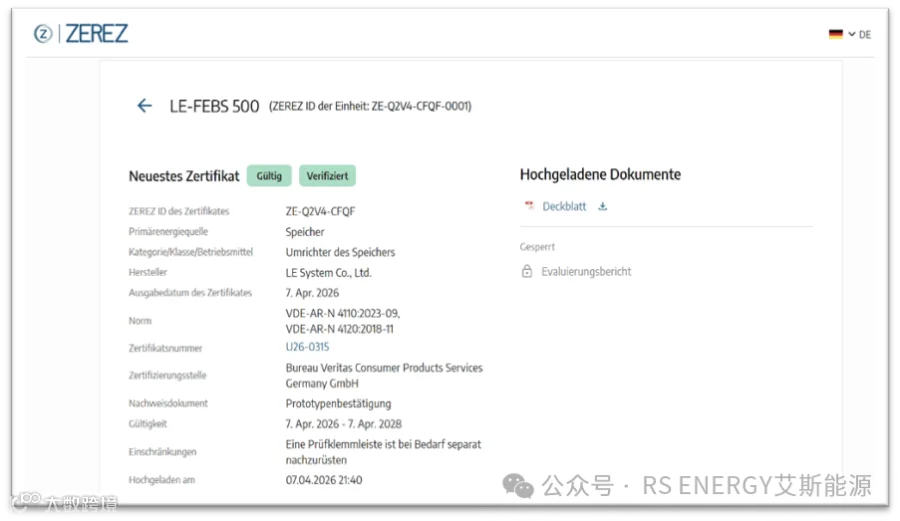900x521 pixels.
Task: Click the Nachweisdokument field label
Action: pos(168,403)
